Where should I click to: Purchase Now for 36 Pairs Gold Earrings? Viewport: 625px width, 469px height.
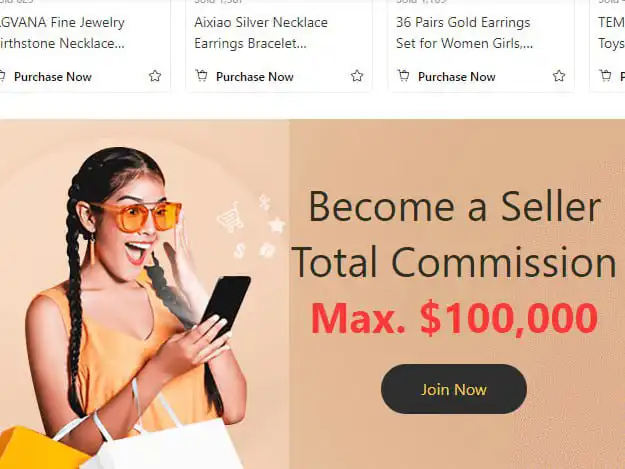coord(456,77)
